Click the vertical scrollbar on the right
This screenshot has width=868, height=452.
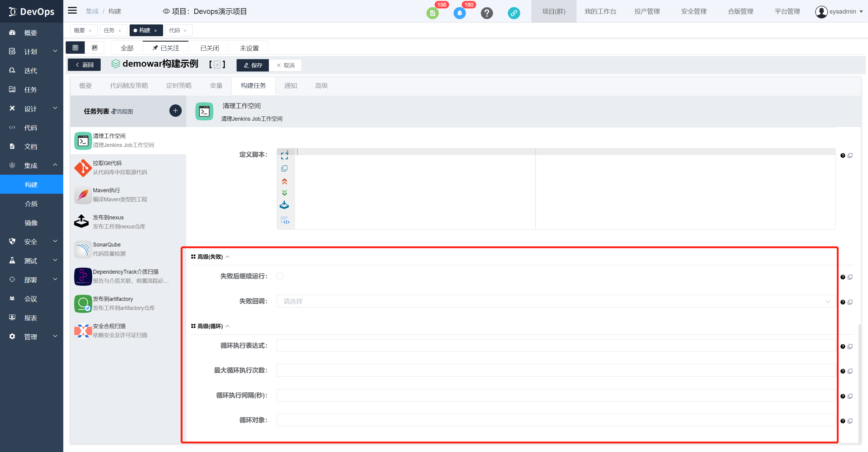pyautogui.click(x=860, y=381)
